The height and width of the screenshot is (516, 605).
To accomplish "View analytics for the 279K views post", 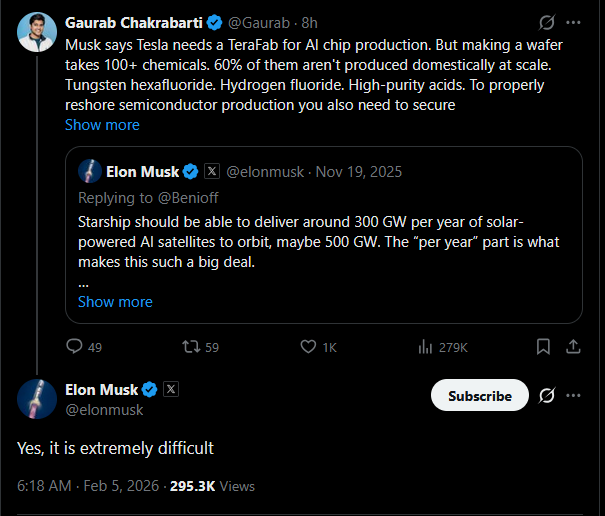I will tap(424, 347).
